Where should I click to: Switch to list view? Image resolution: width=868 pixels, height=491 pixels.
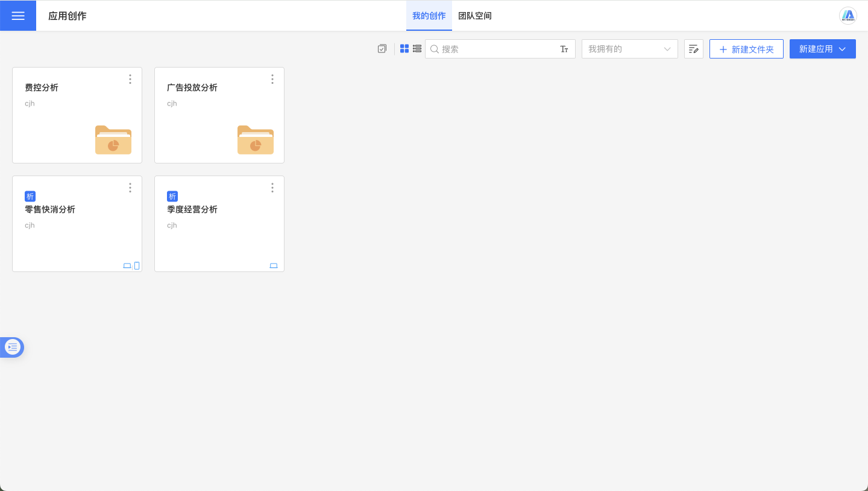pos(417,49)
